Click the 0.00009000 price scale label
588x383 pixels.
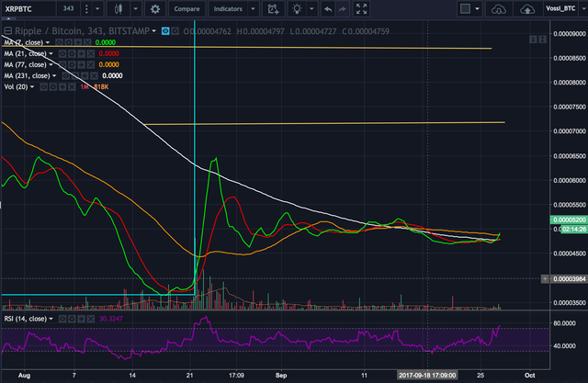[570, 34]
